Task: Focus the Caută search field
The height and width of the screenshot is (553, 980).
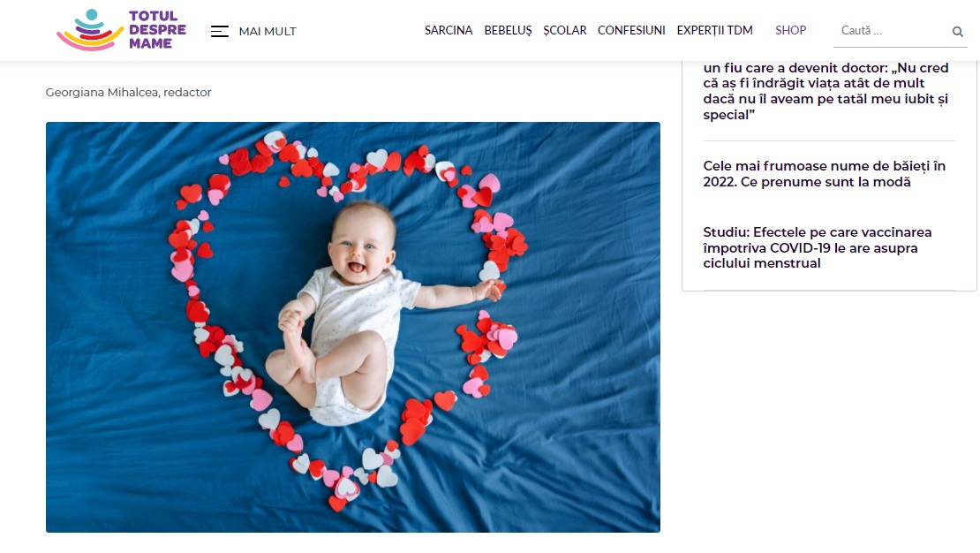Action: 891,31
